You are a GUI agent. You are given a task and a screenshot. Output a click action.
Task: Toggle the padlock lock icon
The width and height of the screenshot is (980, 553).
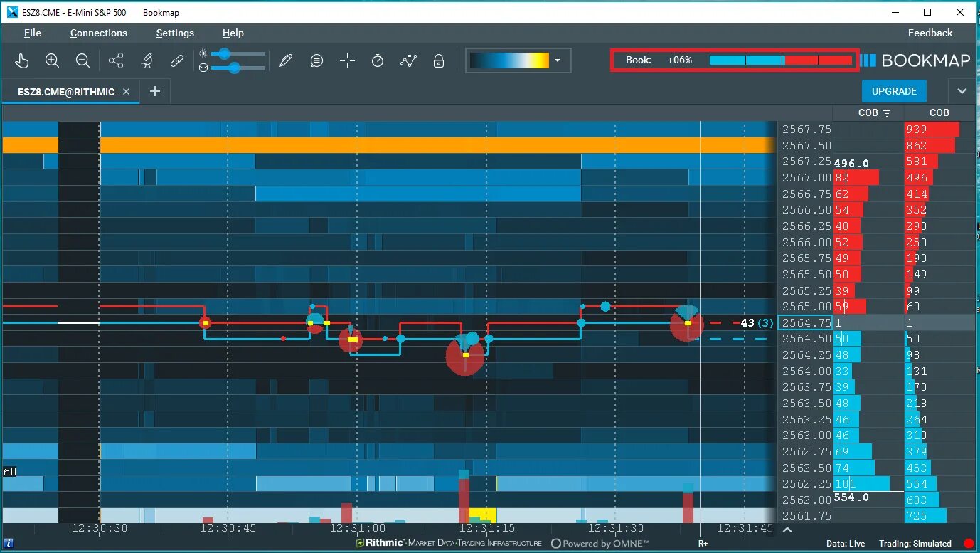[439, 61]
